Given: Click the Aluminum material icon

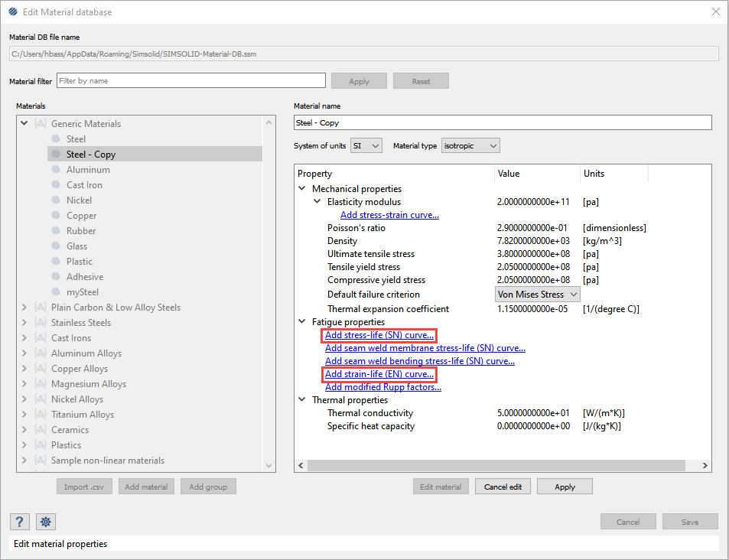Looking at the screenshot, I should (56, 170).
